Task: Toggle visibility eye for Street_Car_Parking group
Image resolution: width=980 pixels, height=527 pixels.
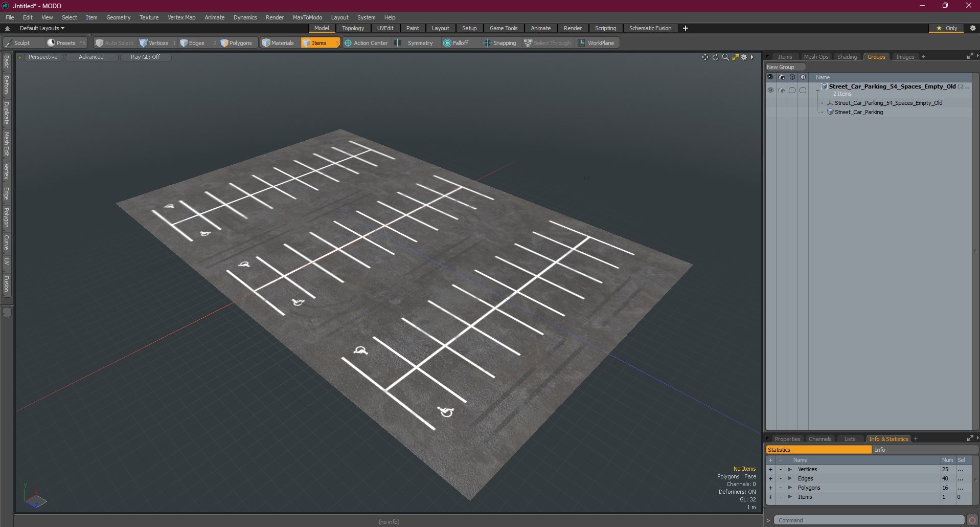Action: coord(770,90)
